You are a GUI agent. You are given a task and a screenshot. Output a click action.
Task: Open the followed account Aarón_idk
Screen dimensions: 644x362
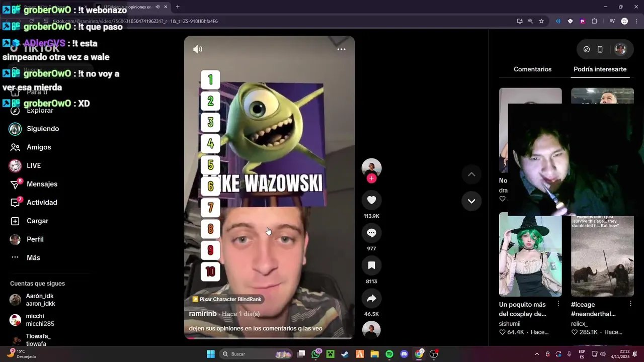click(x=33, y=300)
